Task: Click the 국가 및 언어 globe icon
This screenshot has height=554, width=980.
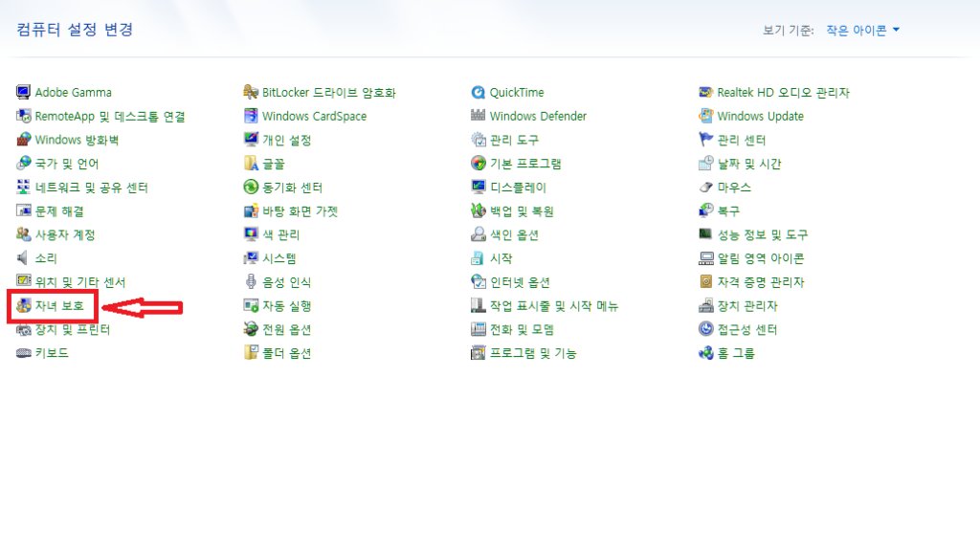Action: click(x=23, y=164)
